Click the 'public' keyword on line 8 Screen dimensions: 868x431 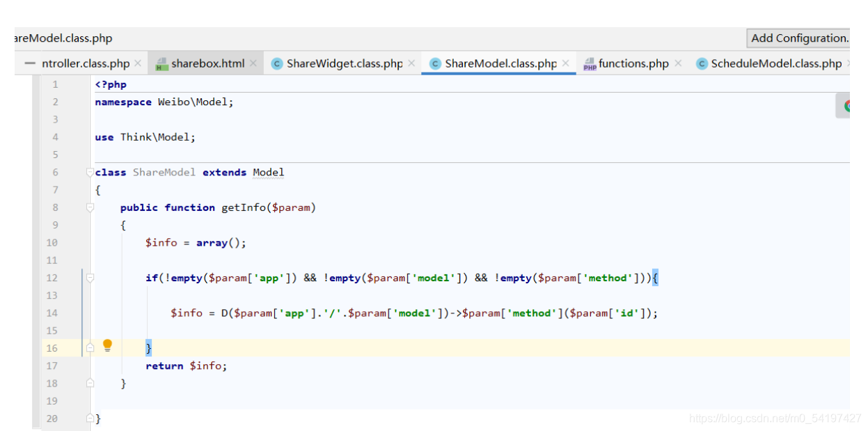(139, 207)
